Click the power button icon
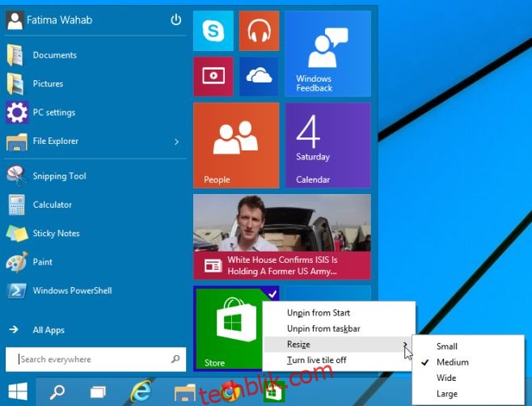 pos(175,19)
